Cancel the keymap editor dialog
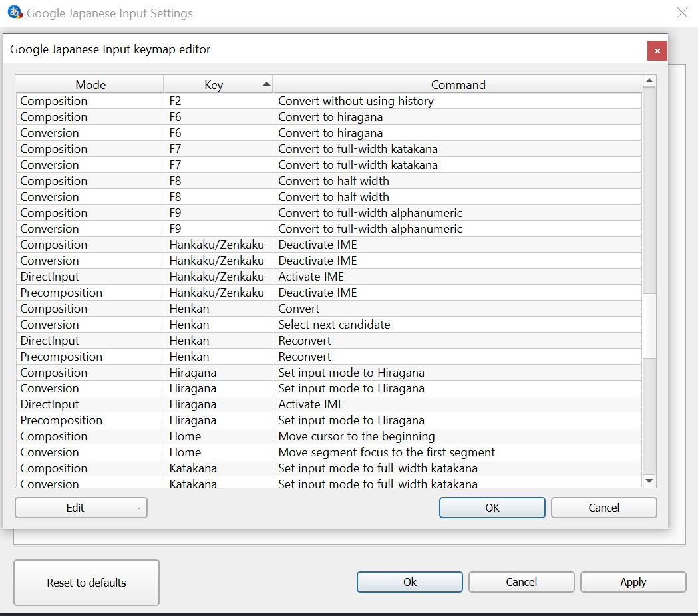Image resolution: width=698 pixels, height=616 pixels. pyautogui.click(x=604, y=508)
